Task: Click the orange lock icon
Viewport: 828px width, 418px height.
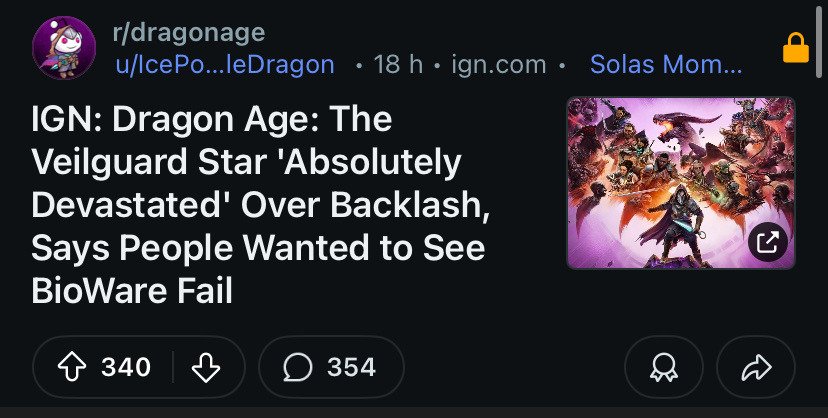Action: tap(796, 48)
